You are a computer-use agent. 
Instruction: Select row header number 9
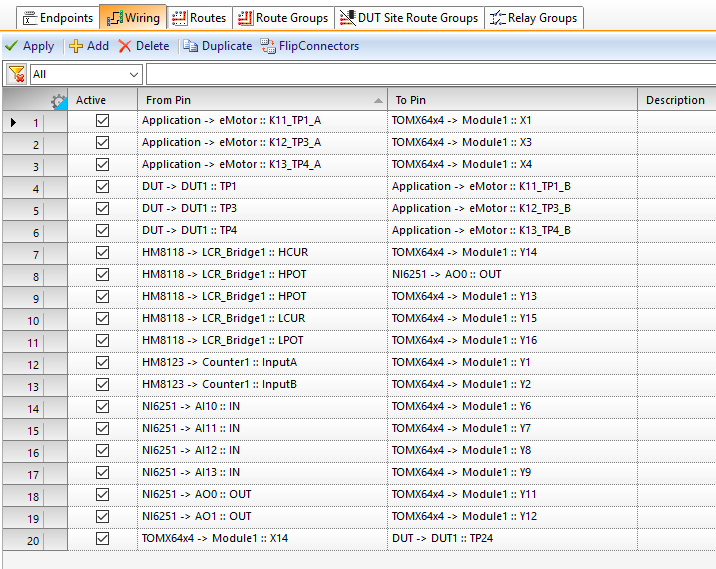tap(35, 297)
